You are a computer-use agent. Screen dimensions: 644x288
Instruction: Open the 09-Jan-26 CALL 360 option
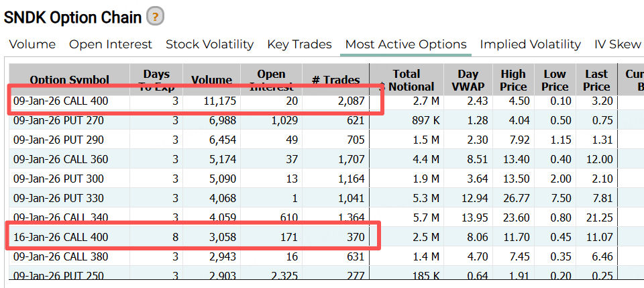60,160
